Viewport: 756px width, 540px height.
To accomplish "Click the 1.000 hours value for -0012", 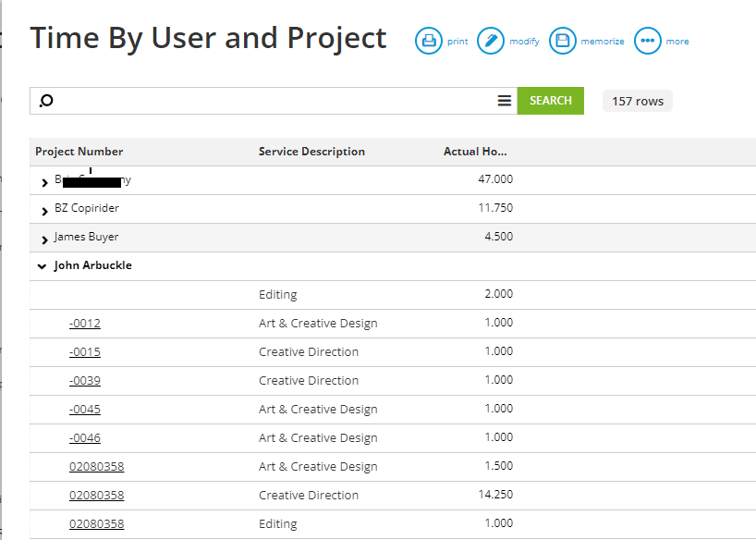I will click(x=498, y=323).
